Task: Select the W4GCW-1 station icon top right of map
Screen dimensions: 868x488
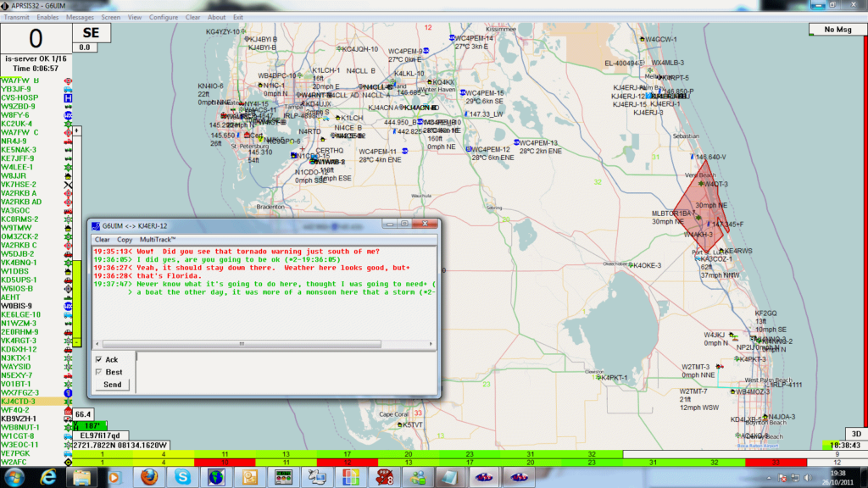Action: pos(642,38)
